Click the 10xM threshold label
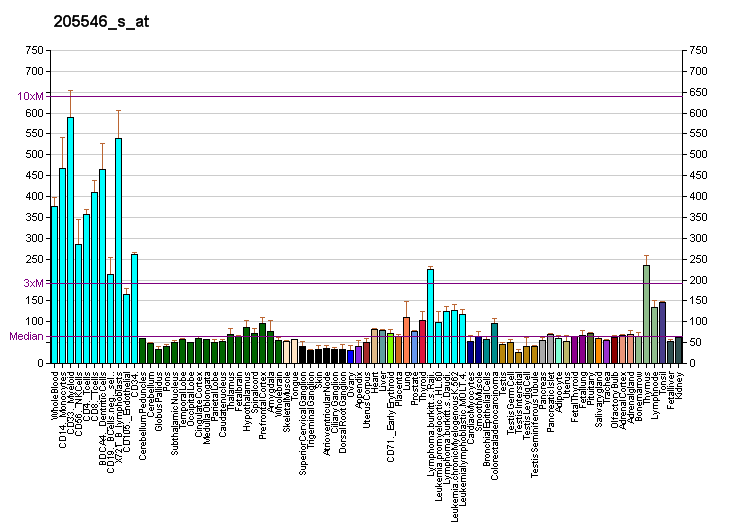This screenshot has height=530, width=732. pos(30,96)
